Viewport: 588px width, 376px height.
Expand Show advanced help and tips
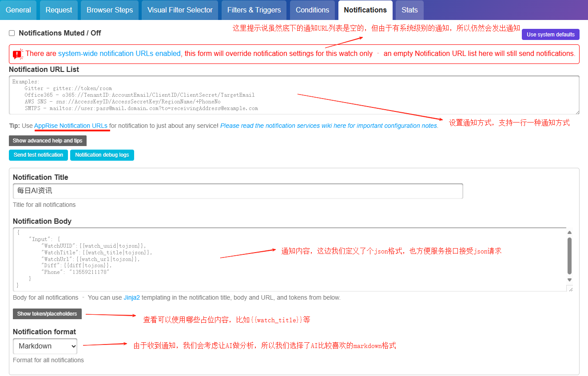(48, 141)
